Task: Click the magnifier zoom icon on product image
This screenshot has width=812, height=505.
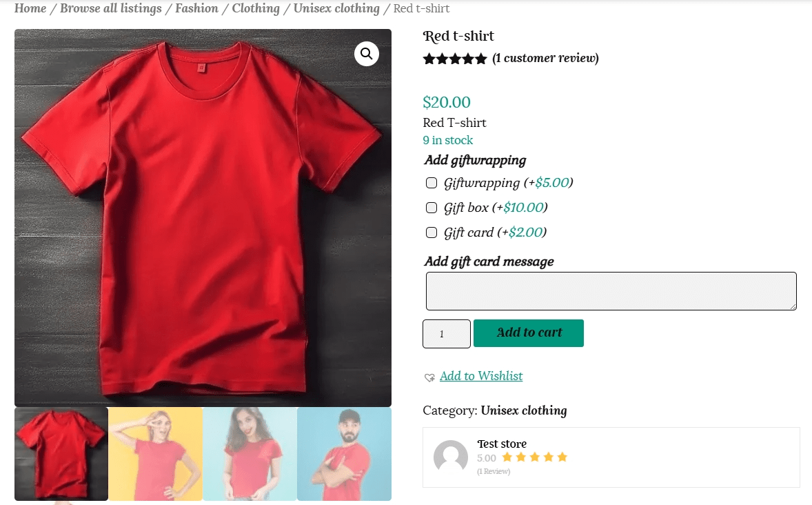Action: pos(367,54)
